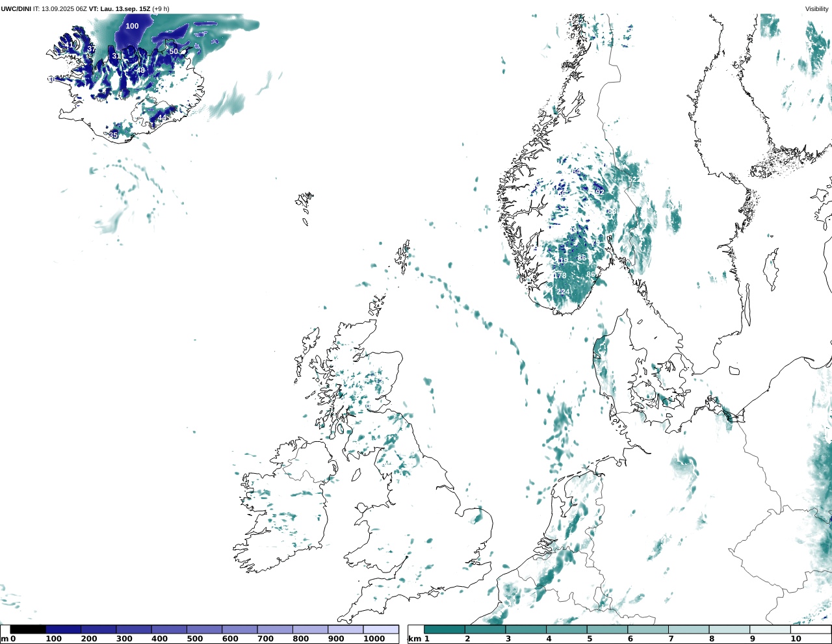Click the Visibility title in the top-right corner
This screenshot has width=832, height=644.
click(816, 8)
